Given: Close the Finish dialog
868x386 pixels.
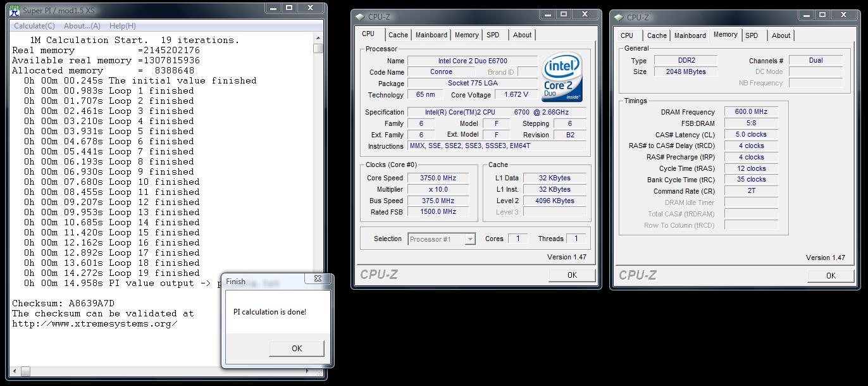Looking at the screenshot, I should click(x=318, y=278).
